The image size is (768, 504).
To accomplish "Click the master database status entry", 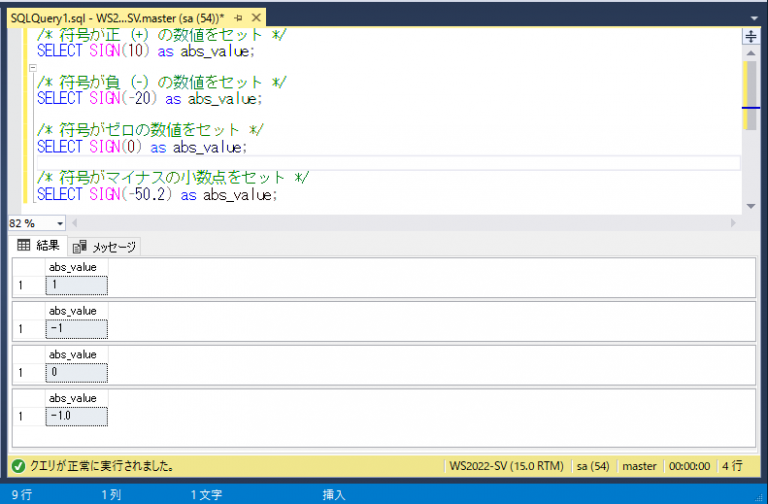I will [639, 466].
